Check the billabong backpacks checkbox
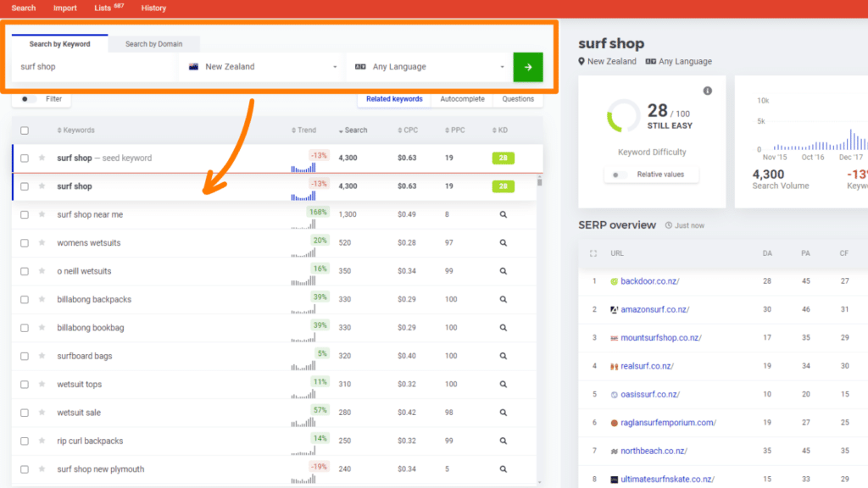The height and width of the screenshot is (488, 868). pos(25,299)
